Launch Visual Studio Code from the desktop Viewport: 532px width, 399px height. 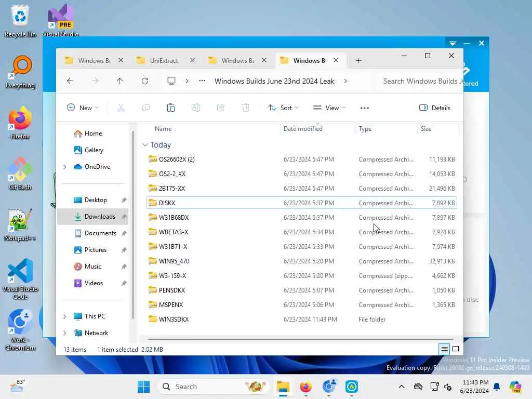(x=20, y=279)
